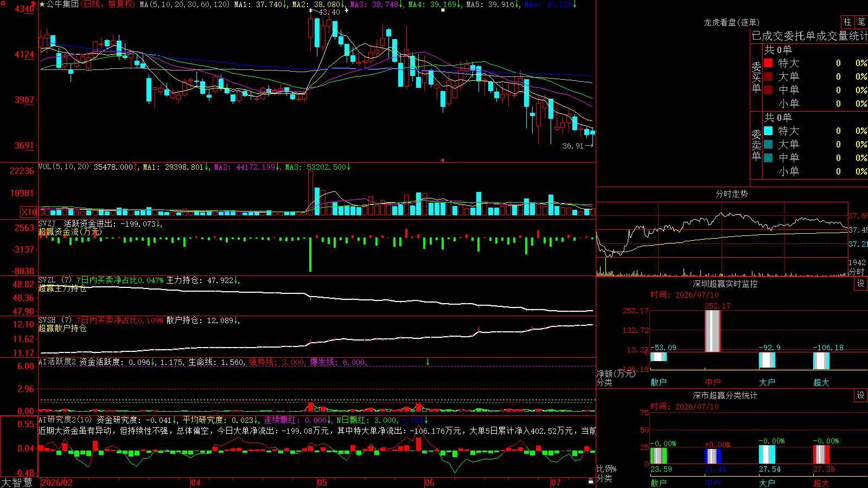The height and width of the screenshot is (488, 868).
Task: Open 设 settings for 深市超赢分类统计
Action: 861,395
